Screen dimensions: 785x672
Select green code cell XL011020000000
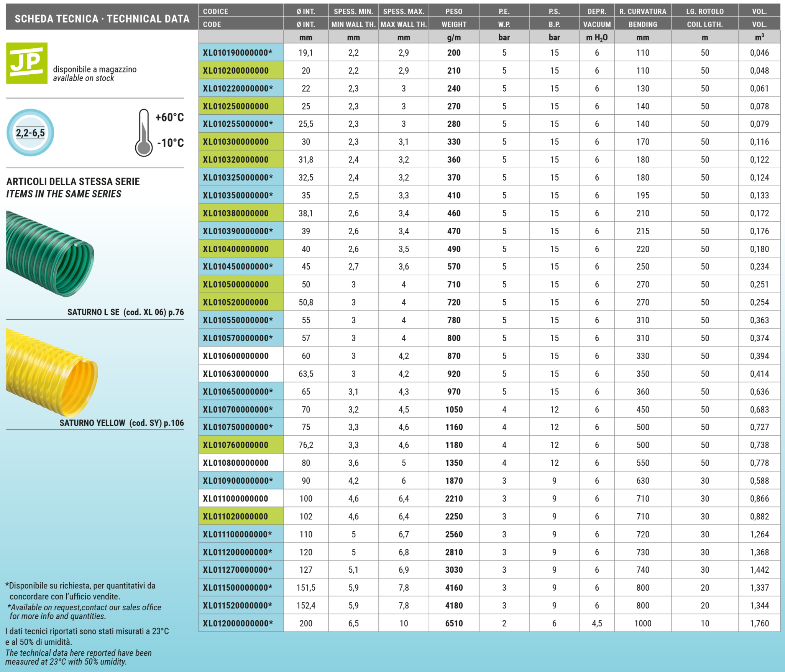[x=241, y=516]
